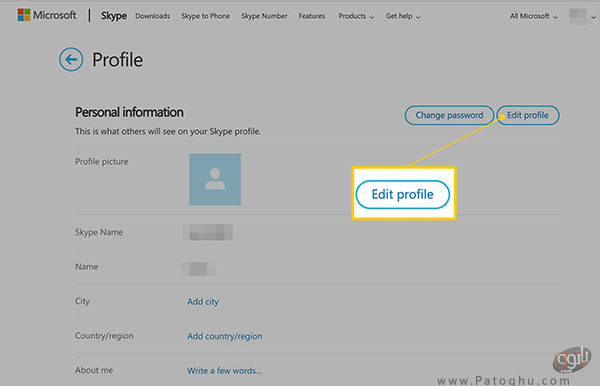This screenshot has width=600, height=386.
Task: Click the Edit profile button in header row
Action: (x=528, y=115)
